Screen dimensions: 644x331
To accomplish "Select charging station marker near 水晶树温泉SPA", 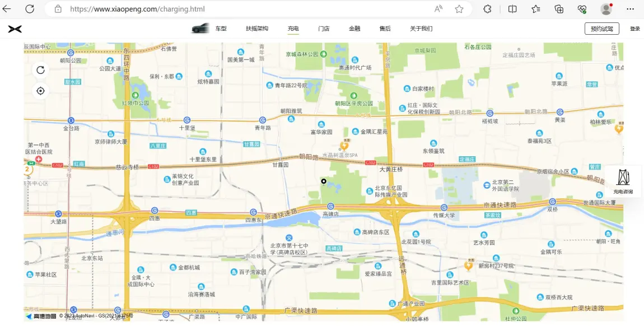I will pos(344,145).
